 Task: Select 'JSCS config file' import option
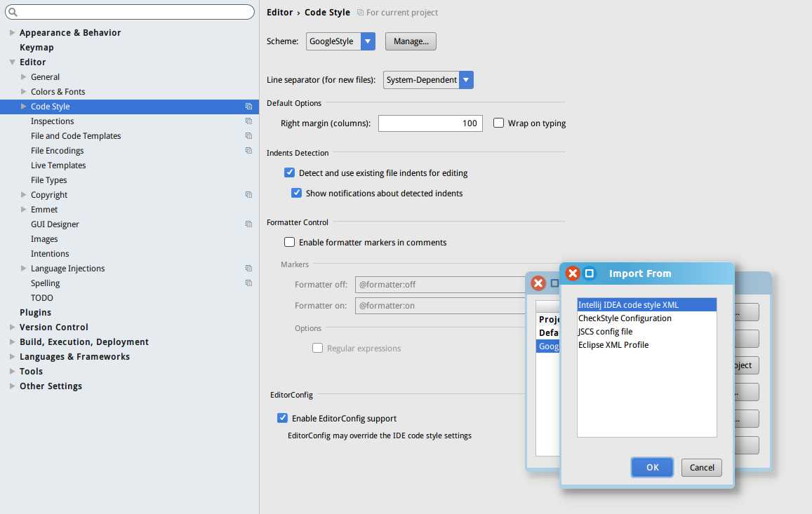pos(647,332)
